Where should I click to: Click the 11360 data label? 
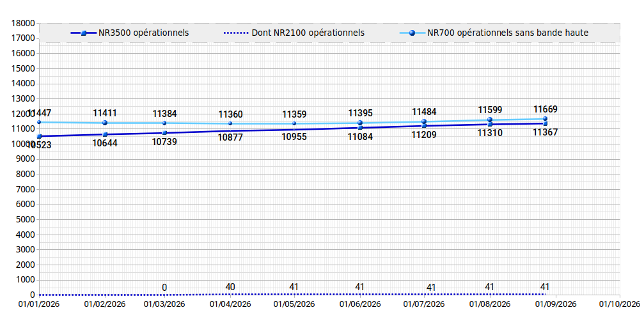[230, 114]
